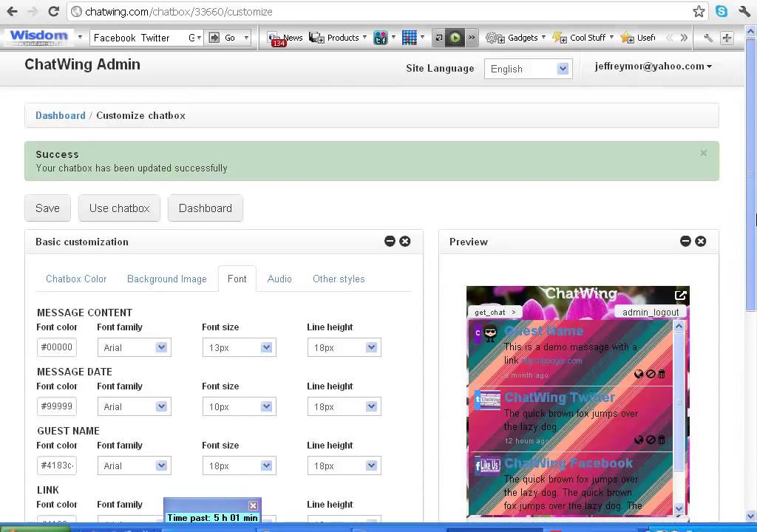This screenshot has height=532, width=757.
Task: Click the ChatWing Facebook avatar thumbnail
Action: point(488,465)
